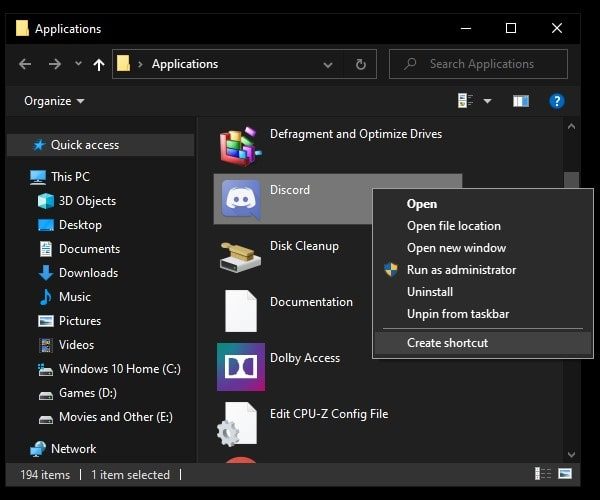Screen dimensions: 600x500
Task: Click the address bar folder icon
Action: tap(123, 64)
